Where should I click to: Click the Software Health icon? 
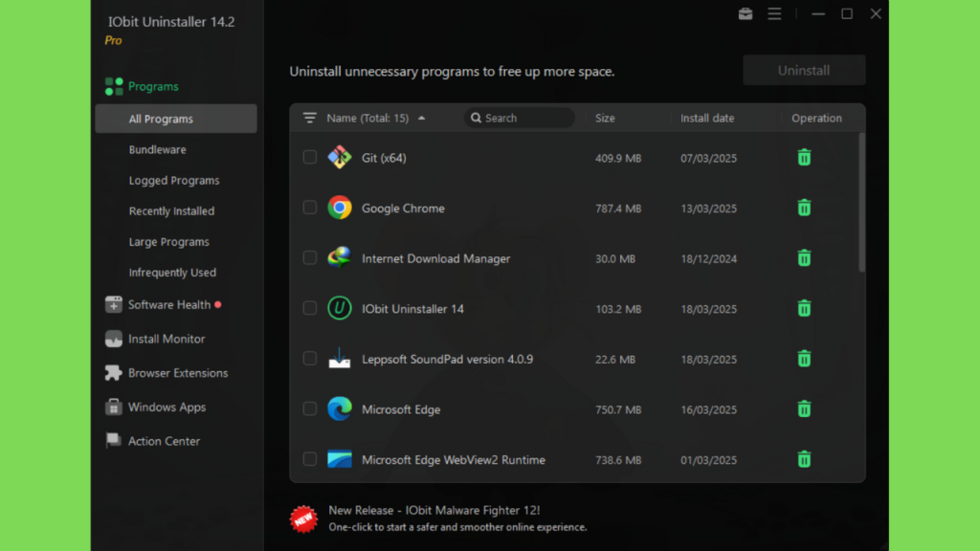coord(113,304)
